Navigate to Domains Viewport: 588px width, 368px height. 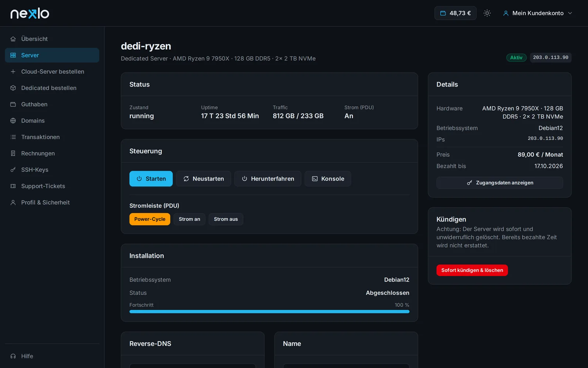52,121
